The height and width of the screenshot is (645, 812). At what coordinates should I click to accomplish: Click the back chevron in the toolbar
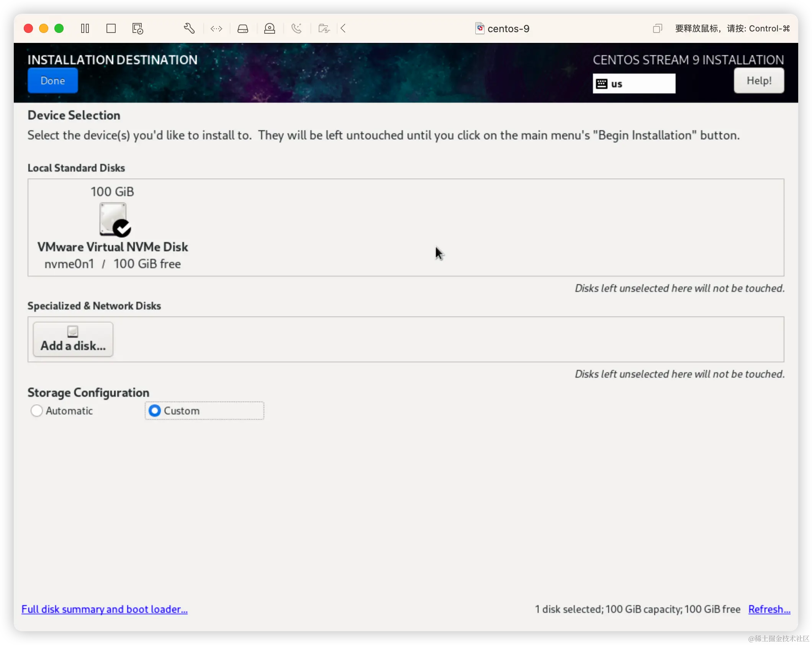[343, 28]
